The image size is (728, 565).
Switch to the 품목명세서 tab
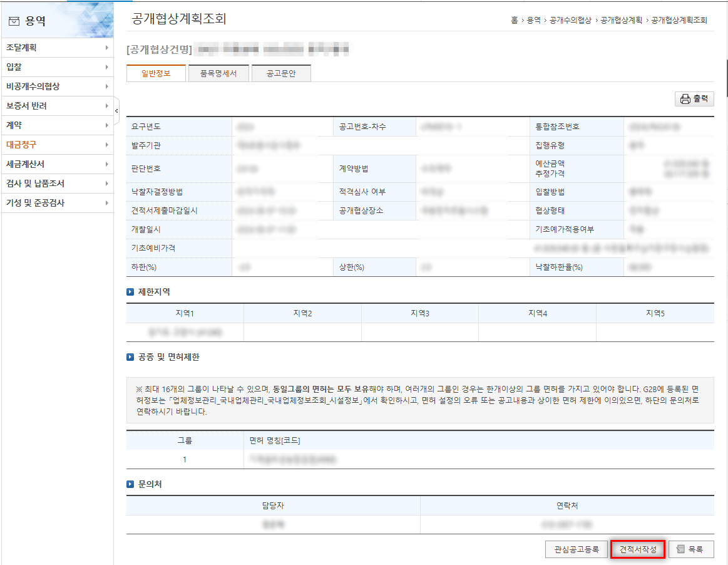[218, 73]
